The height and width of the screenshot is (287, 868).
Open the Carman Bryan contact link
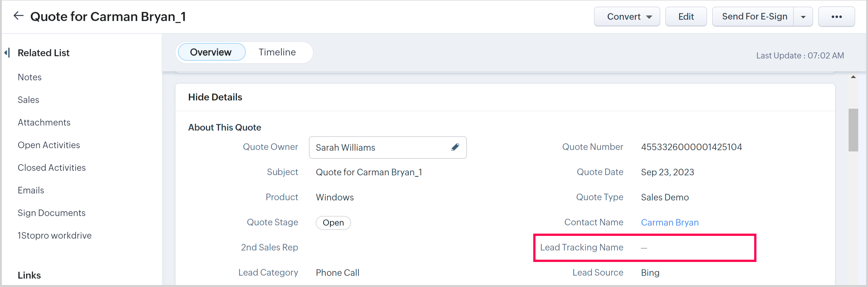pos(670,222)
